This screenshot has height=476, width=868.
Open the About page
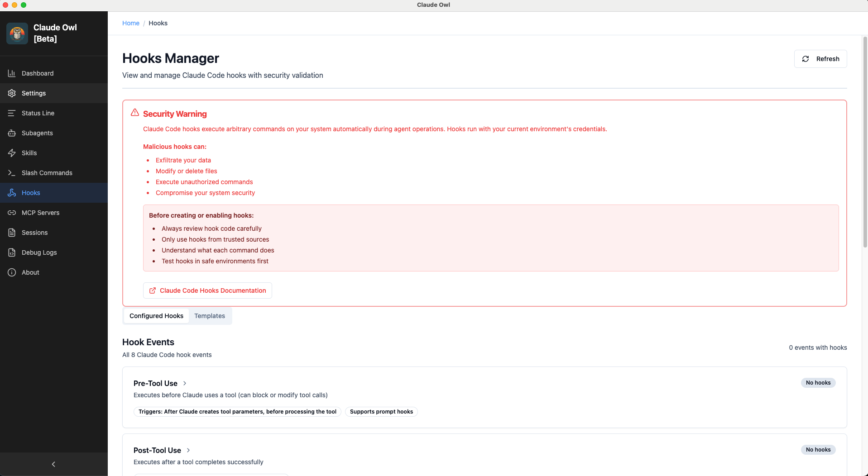point(54,272)
